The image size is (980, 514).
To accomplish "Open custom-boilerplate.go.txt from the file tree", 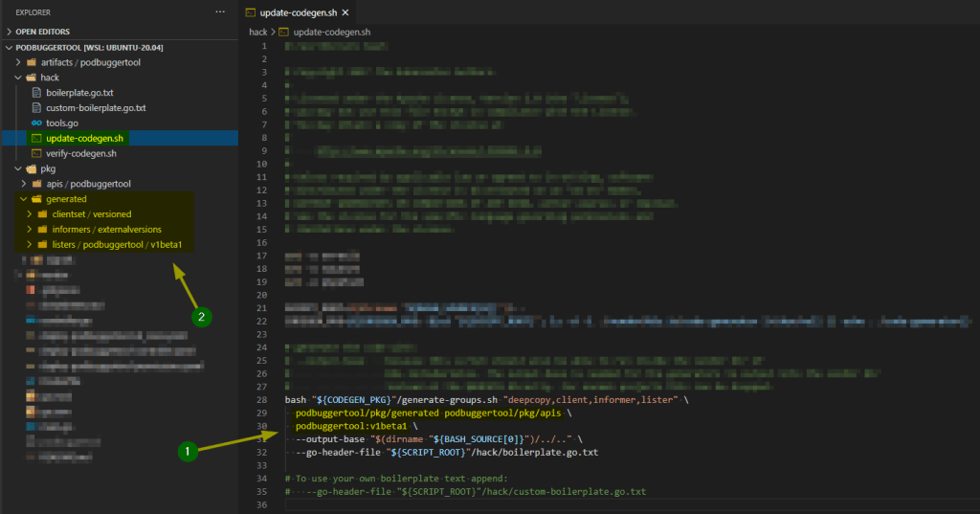I will [96, 108].
